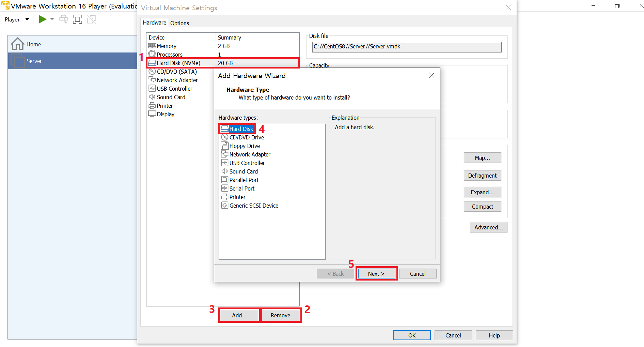Click the Add... button

[x=239, y=315]
